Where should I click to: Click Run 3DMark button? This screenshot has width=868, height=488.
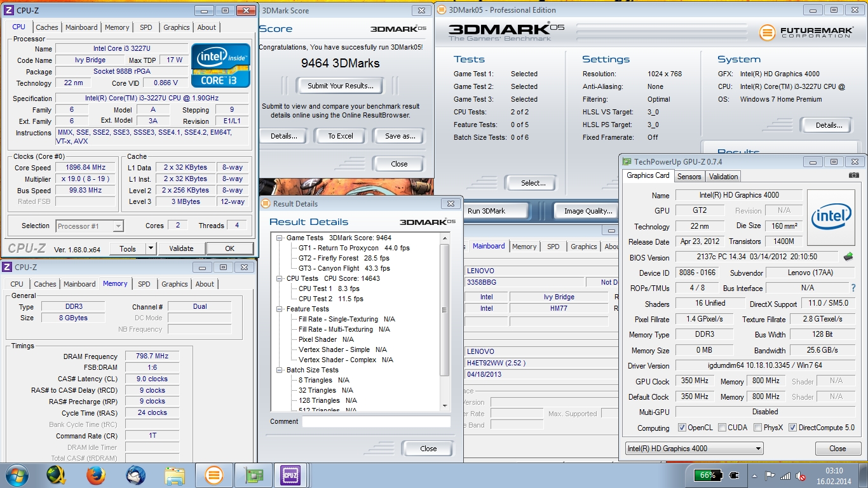pos(496,211)
